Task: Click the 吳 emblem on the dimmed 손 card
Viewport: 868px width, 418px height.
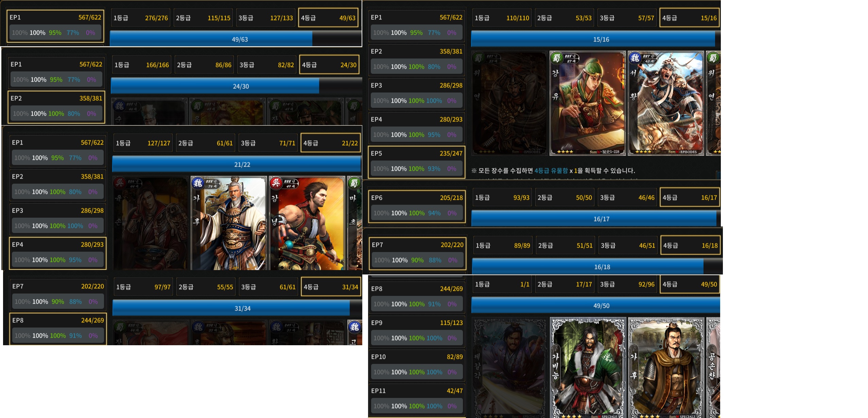Action: click(x=120, y=183)
